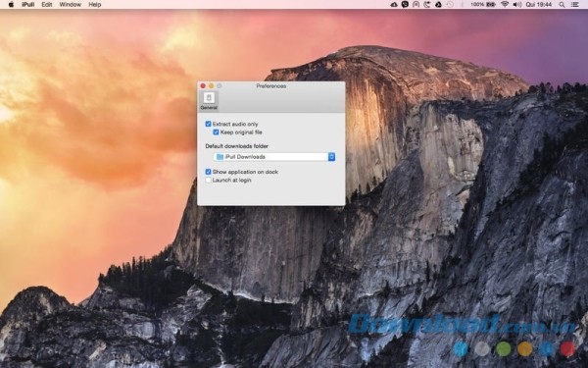
Task: Open the Viber status icon
Action: [405, 5]
